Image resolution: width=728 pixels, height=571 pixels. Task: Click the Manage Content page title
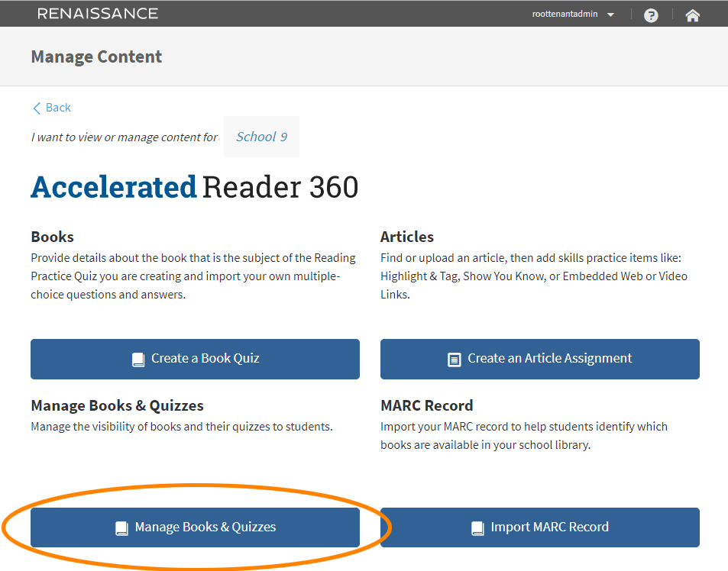point(96,57)
